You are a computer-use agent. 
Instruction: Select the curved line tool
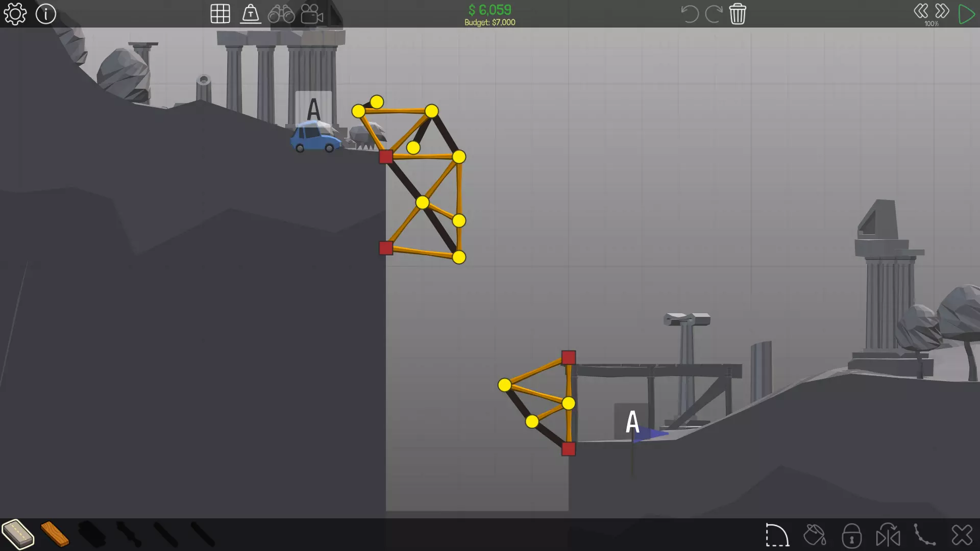(924, 535)
